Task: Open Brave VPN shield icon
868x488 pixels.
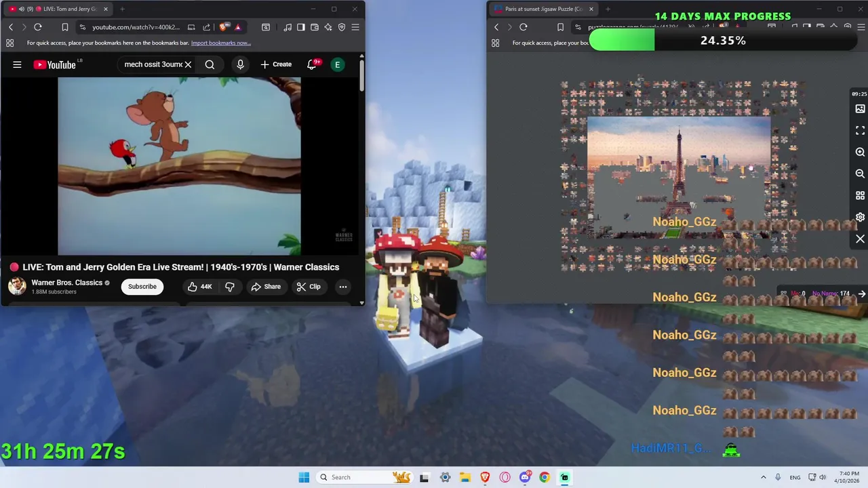Action: 342,27
